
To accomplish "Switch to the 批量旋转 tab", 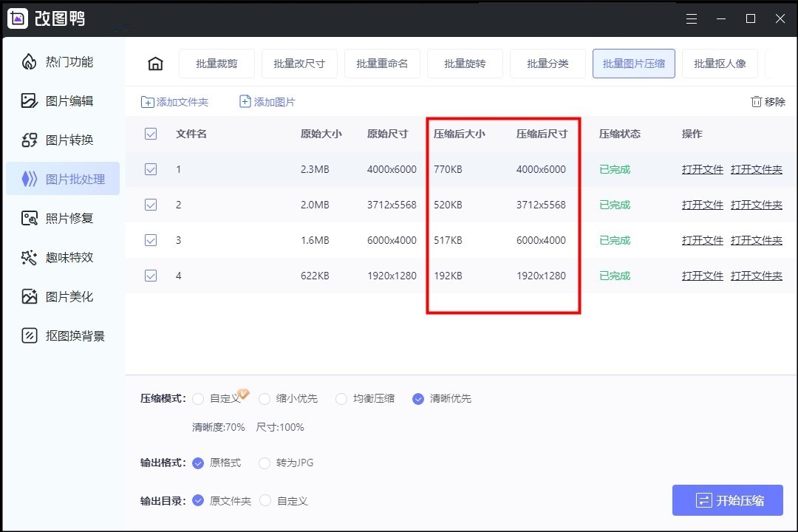I will click(465, 64).
